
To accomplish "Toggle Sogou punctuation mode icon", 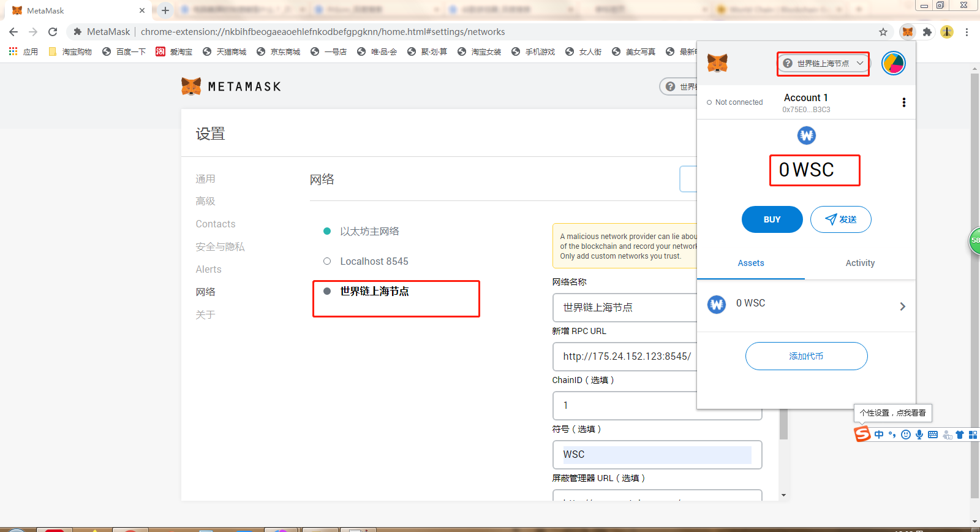I will point(892,435).
